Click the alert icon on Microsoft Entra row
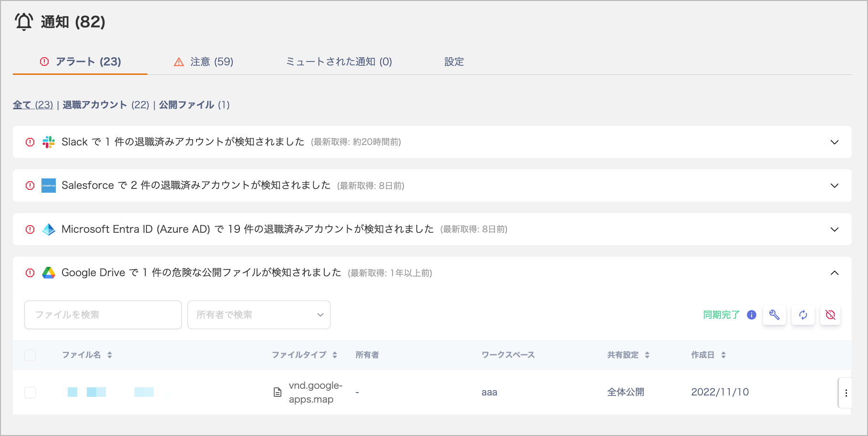868x436 pixels. 30,229
